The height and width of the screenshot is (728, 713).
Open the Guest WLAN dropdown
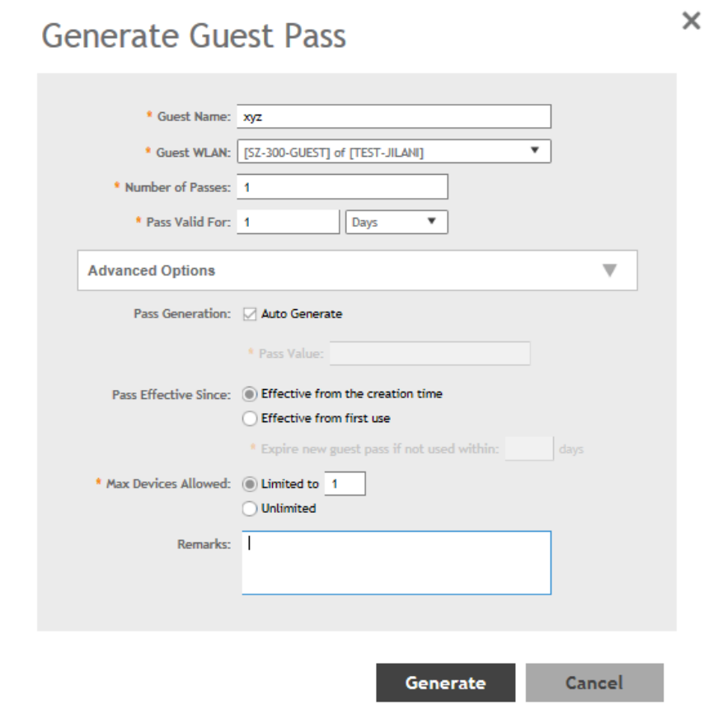pyautogui.click(x=393, y=152)
